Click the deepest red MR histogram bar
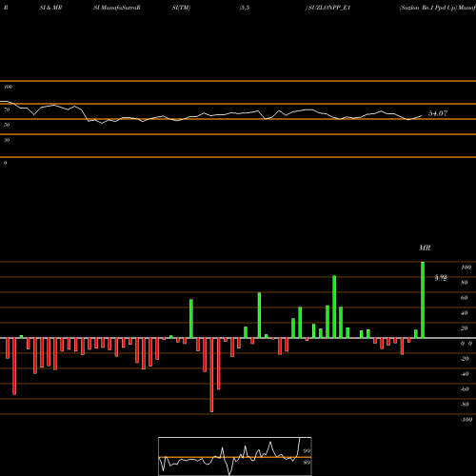 211,375
